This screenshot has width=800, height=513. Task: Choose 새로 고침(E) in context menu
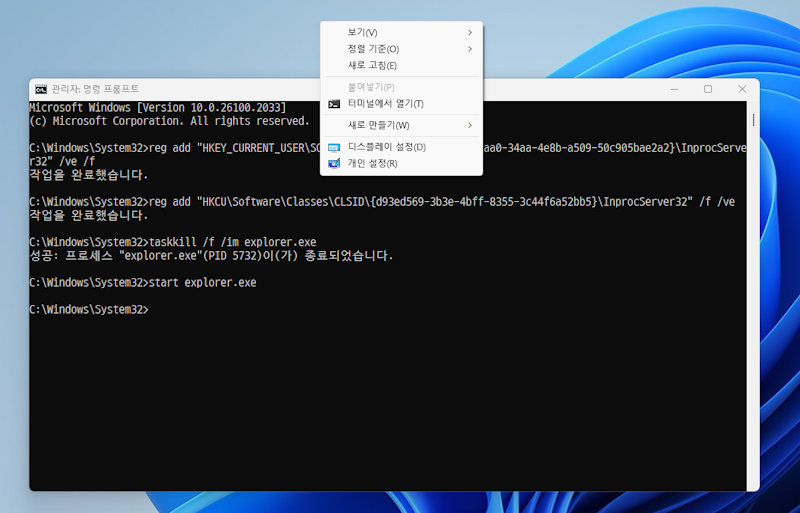(x=401, y=65)
